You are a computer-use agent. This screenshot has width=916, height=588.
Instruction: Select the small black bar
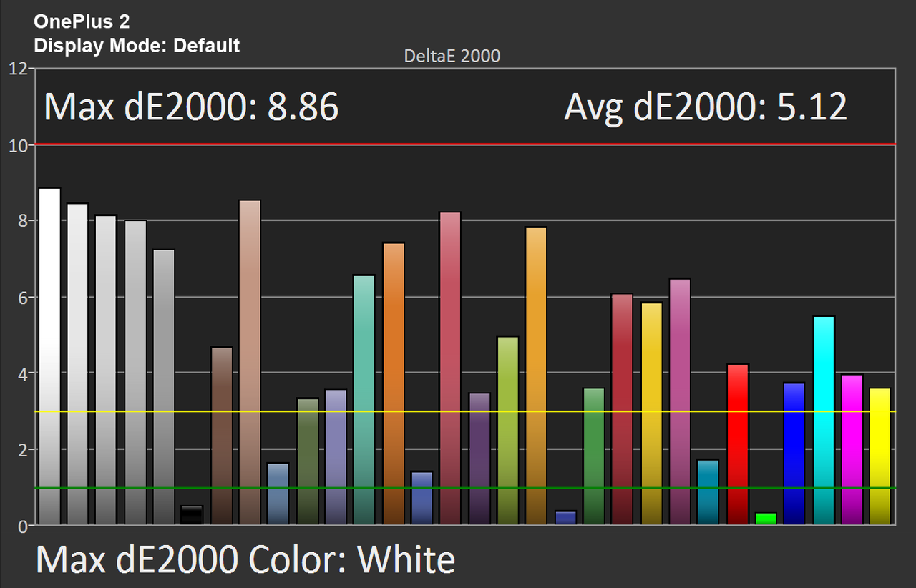point(192,515)
